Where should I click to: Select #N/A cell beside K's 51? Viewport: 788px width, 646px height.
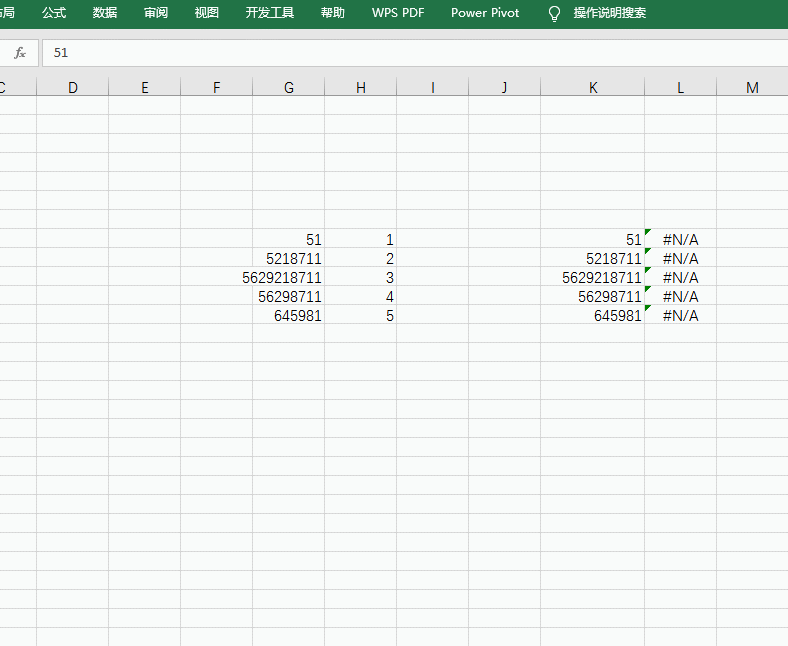pyautogui.click(x=680, y=238)
